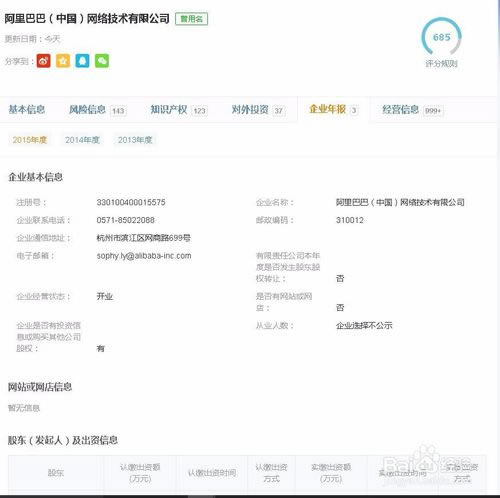Click the 股东 column header

click(56, 473)
